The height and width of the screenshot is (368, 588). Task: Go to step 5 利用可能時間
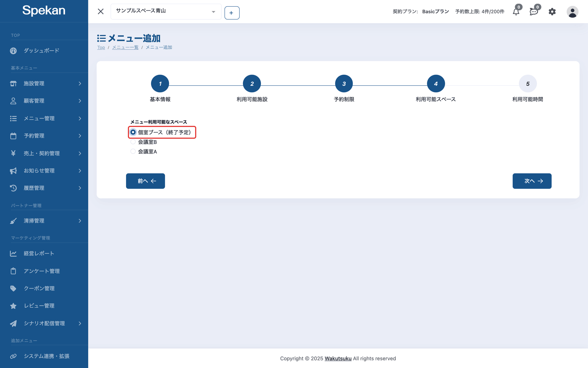coord(528,84)
